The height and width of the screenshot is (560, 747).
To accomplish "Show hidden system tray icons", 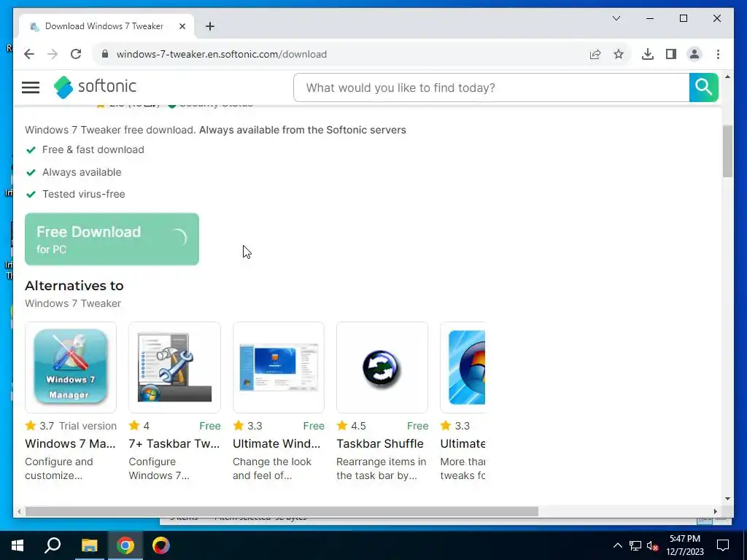I will point(617,545).
